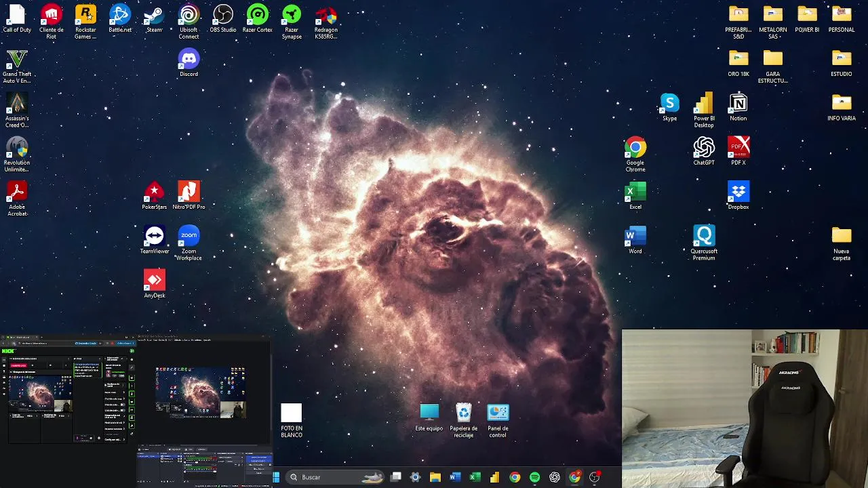Open Task View from the taskbar
This screenshot has width=868, height=488.
coord(396,477)
